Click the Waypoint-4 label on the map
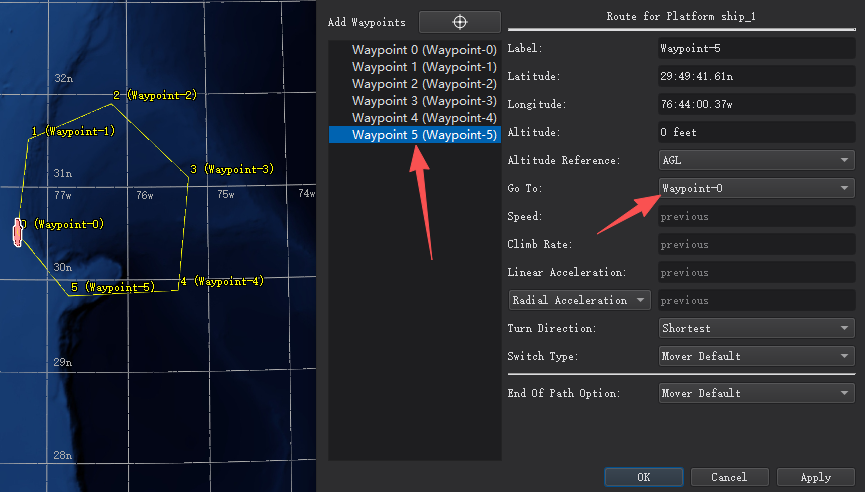This screenshot has width=865, height=492. click(x=222, y=281)
